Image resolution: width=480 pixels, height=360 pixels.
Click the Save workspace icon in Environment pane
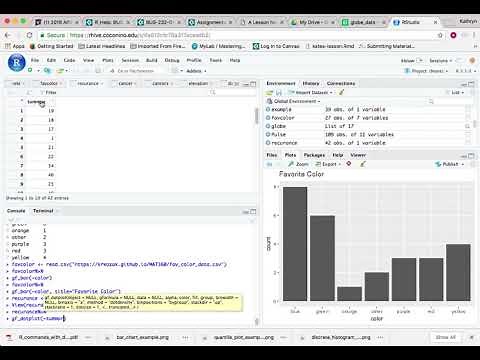pyautogui.click(x=279, y=92)
